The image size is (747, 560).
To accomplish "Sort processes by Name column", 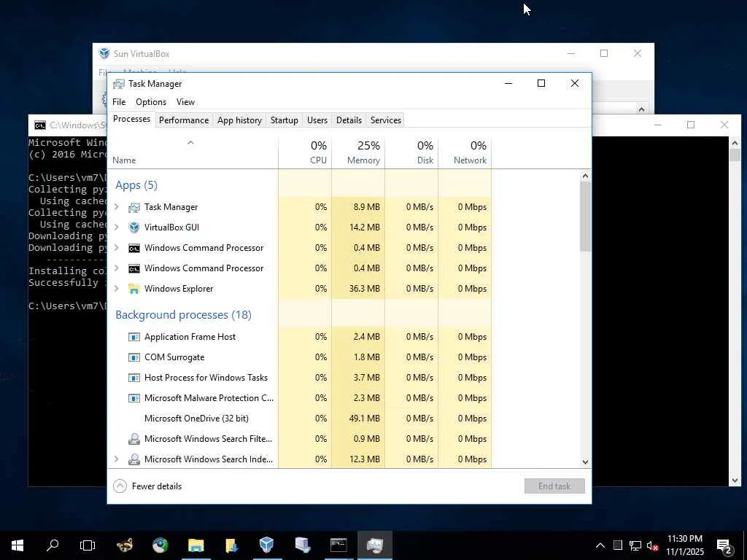I will coord(193,153).
